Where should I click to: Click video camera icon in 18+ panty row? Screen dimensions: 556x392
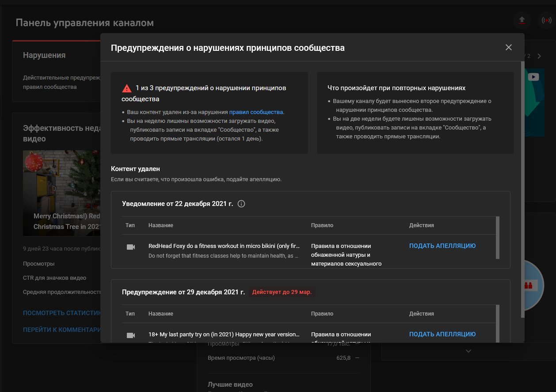tap(130, 335)
